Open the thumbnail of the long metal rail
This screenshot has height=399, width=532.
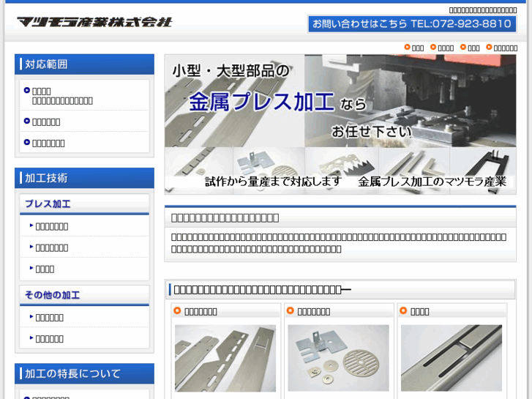click(452, 358)
